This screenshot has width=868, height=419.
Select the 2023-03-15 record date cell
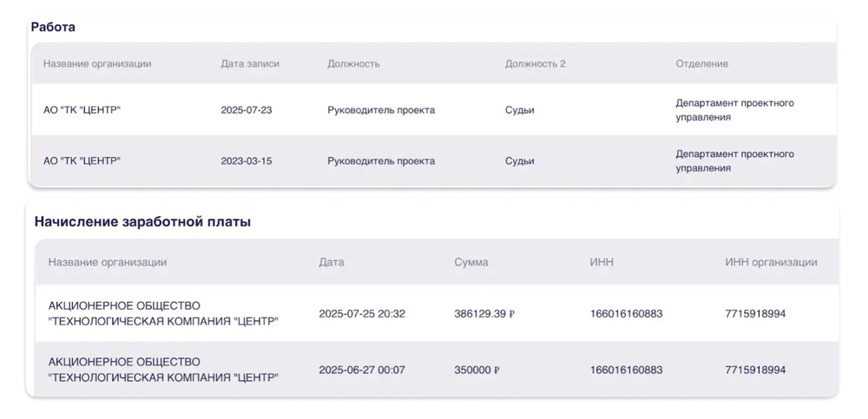click(x=247, y=160)
